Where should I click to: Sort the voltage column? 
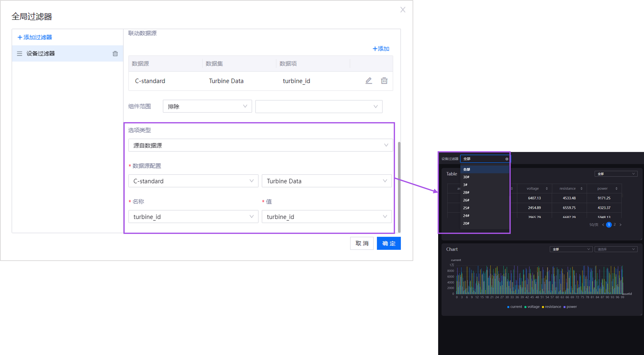[546, 188]
